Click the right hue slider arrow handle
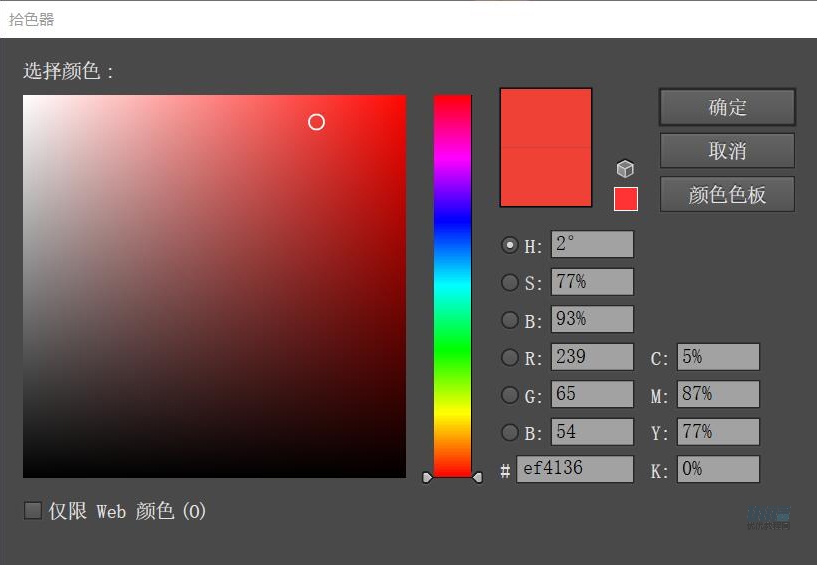817x565 pixels. coord(477,477)
